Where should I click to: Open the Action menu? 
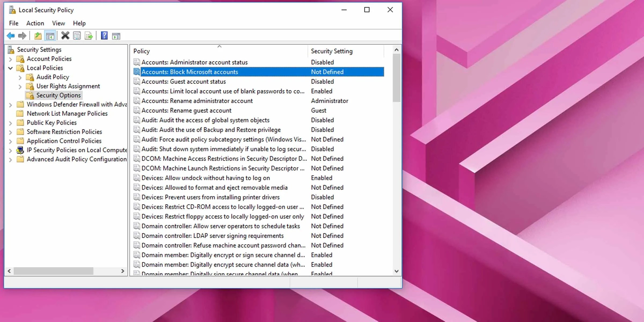[35, 23]
